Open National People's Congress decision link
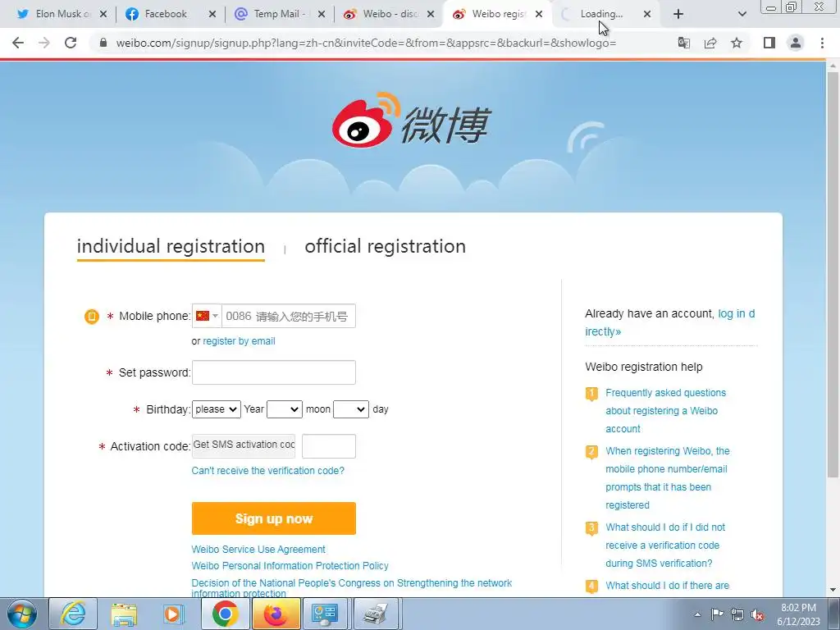Image resolution: width=840 pixels, height=630 pixels. tap(351, 587)
